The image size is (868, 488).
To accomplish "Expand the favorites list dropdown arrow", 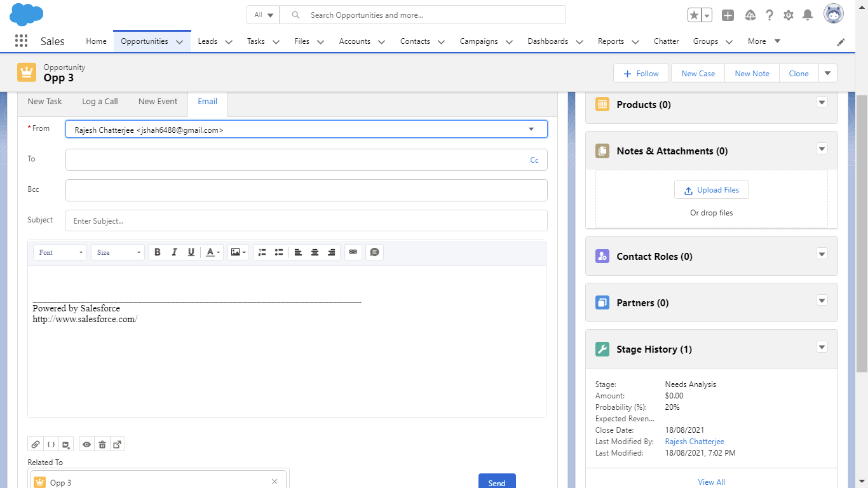I will 707,15.
